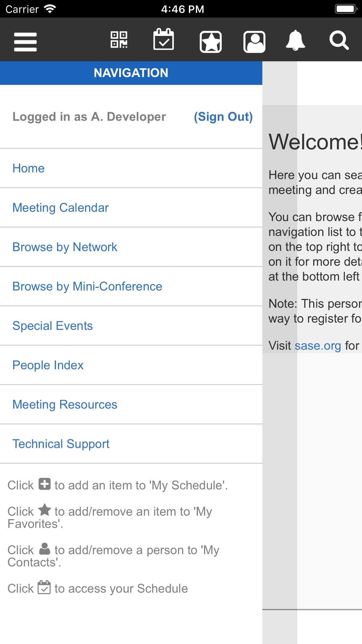Open My Schedule calendar icon in toolbar
This screenshot has width=362, height=644.
pos(164,39)
